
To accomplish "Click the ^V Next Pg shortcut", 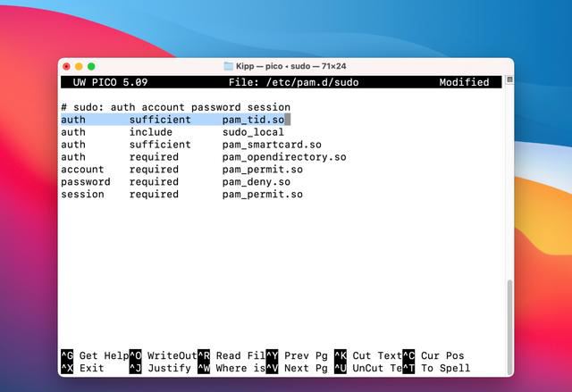I will (x=299, y=368).
